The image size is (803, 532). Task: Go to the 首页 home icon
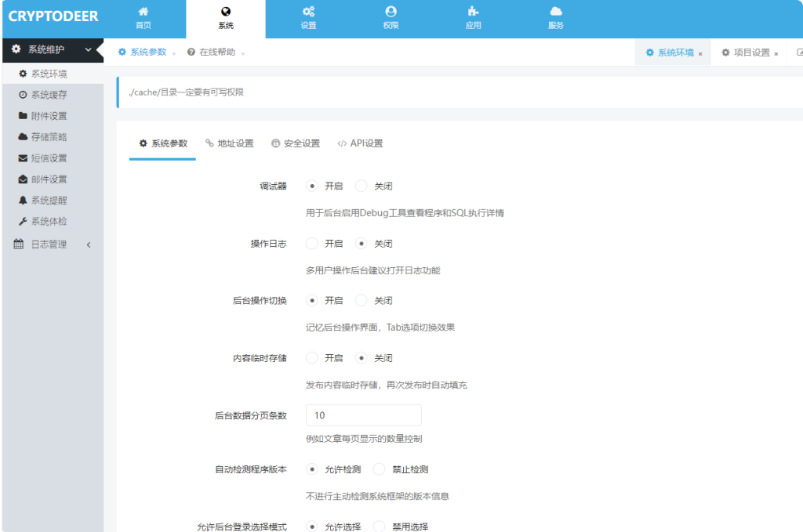(144, 17)
